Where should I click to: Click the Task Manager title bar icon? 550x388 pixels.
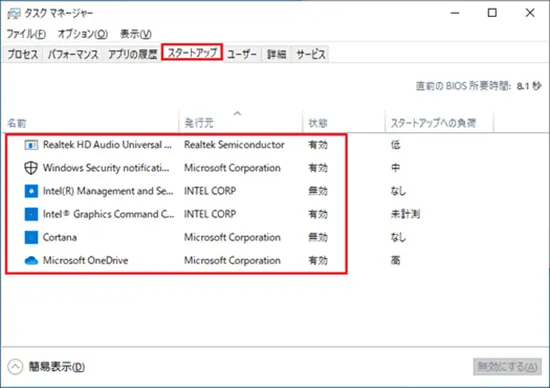coord(14,13)
